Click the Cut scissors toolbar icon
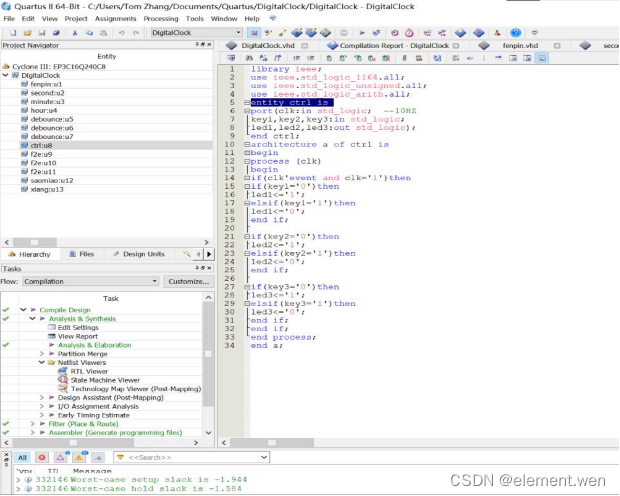620x496 pixels. [75, 33]
